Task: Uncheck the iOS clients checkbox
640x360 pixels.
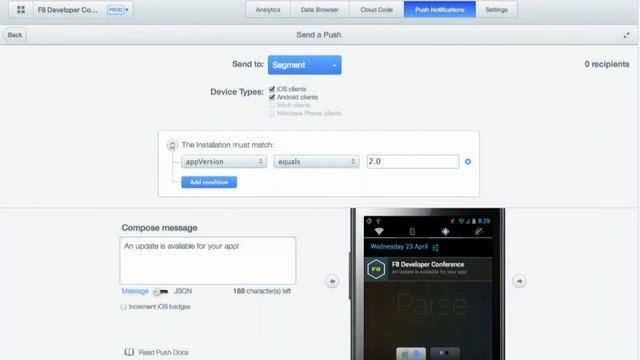Action: click(272, 89)
